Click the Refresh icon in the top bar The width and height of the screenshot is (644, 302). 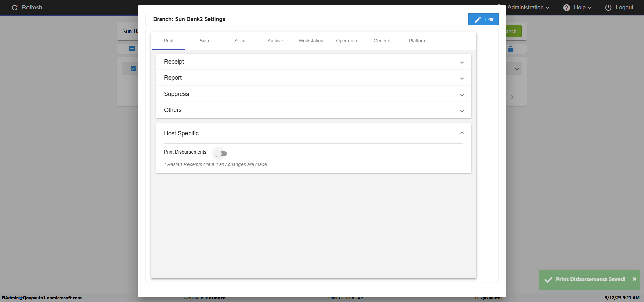coord(15,8)
